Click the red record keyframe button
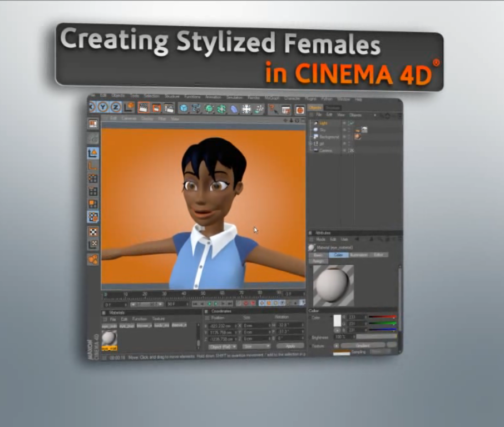Screen dimensions: 504x427 coord(246,303)
